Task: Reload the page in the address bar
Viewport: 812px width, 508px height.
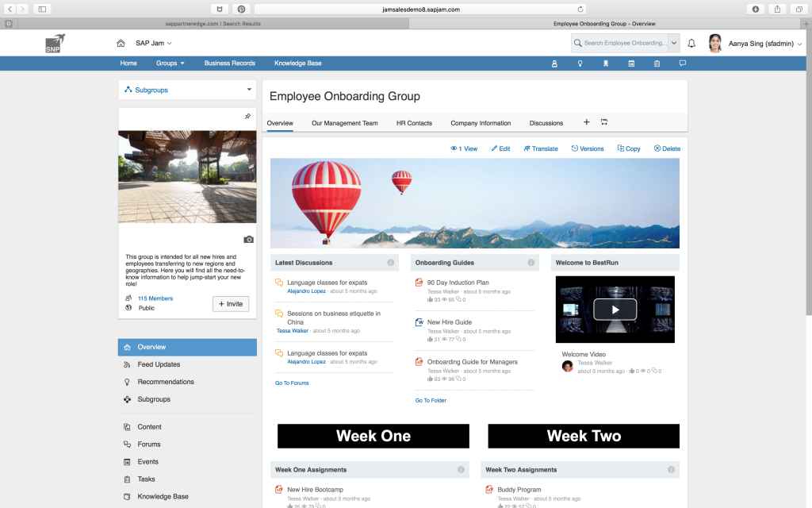Action: click(580, 9)
